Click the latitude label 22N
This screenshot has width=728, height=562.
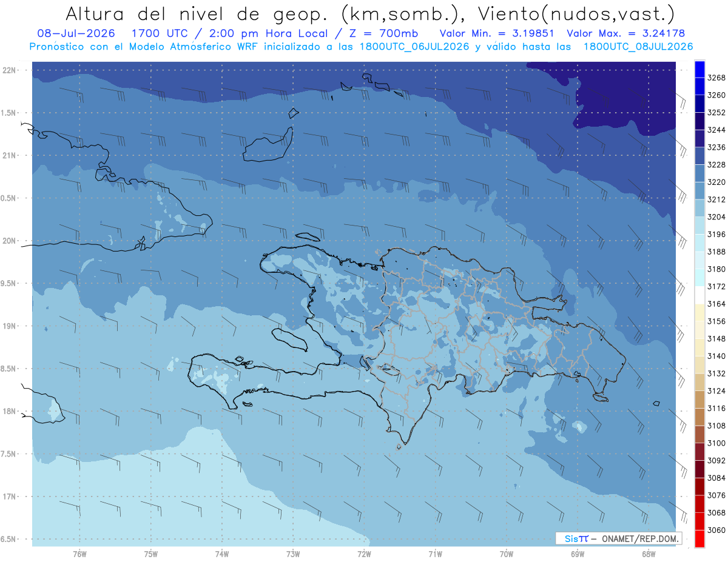click(10, 70)
